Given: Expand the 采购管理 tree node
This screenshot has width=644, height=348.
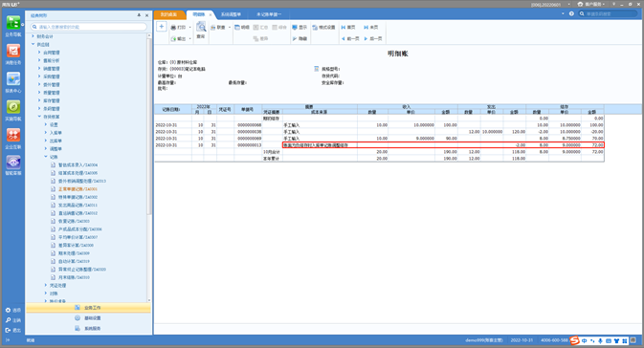Looking at the screenshot, I should (x=39, y=76).
